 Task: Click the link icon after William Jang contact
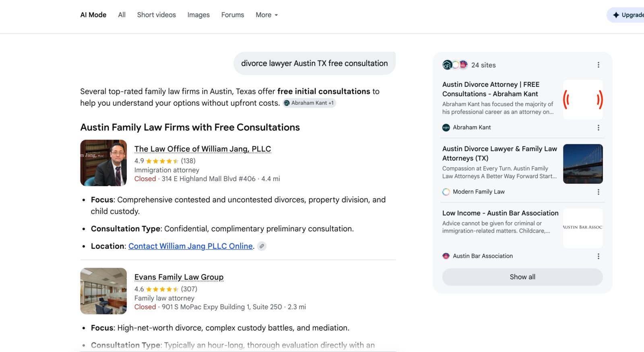pyautogui.click(x=262, y=246)
